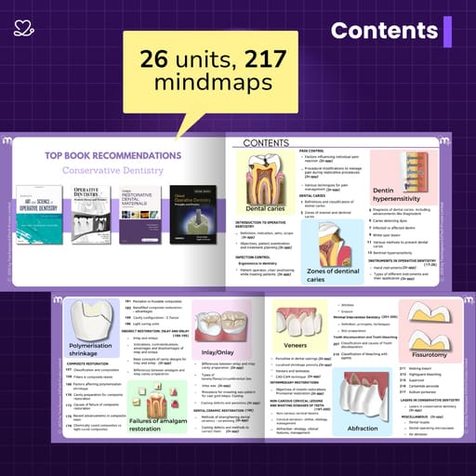476x476 pixels.
Task: Click 'Sodium perborate' entry
Action: click(x=422, y=392)
